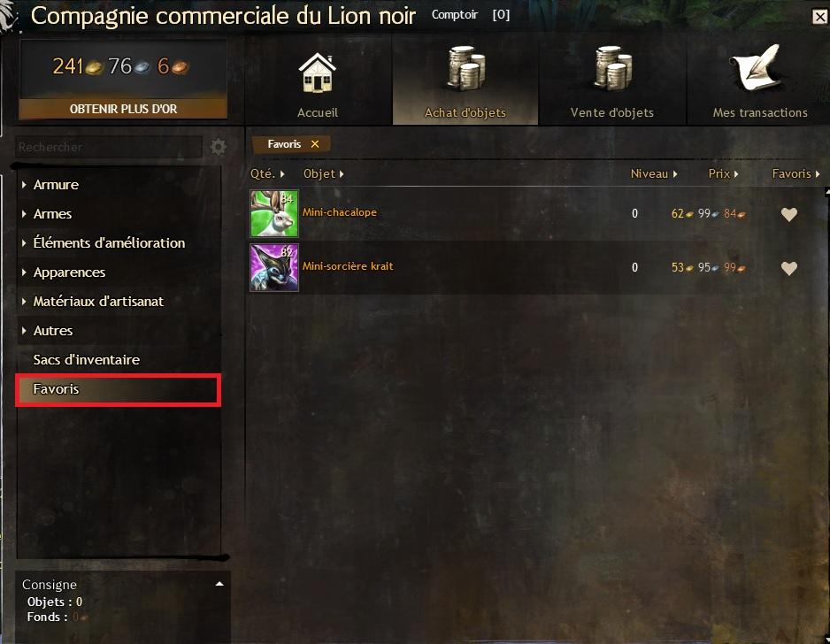
Task: Click the Mini-chacalope item icon
Action: click(274, 213)
